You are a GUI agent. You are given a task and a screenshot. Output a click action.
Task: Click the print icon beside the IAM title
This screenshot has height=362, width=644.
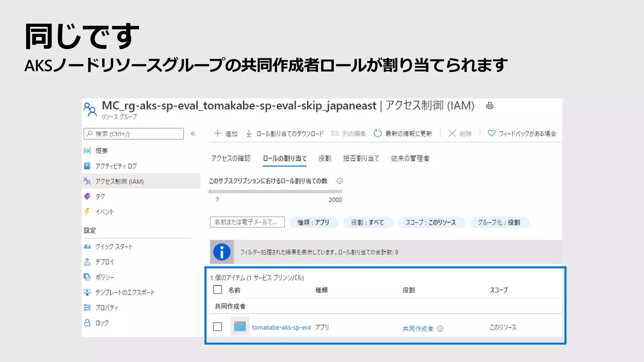(490, 106)
